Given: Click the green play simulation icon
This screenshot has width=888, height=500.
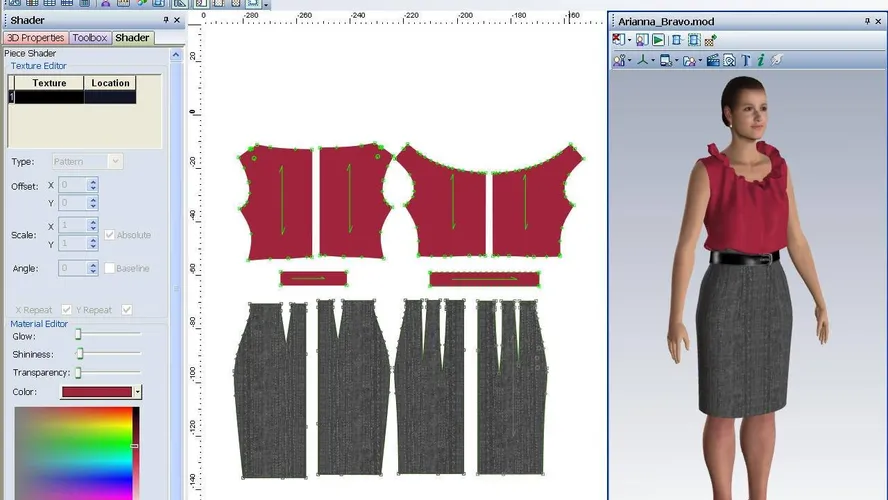Looking at the screenshot, I should [658, 40].
